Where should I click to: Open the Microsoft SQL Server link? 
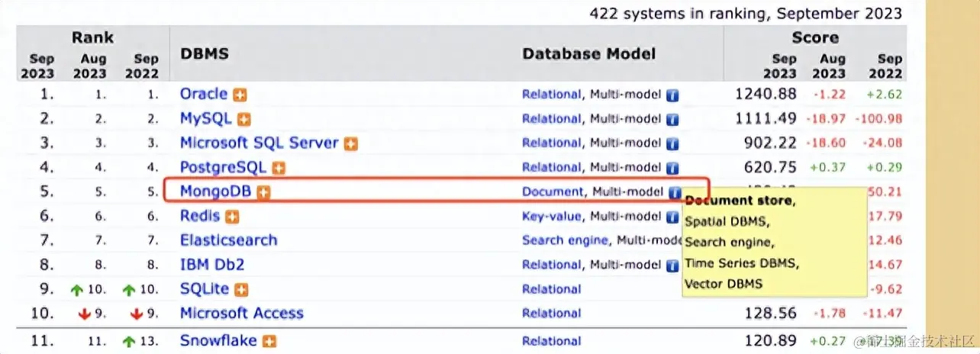tap(260, 143)
